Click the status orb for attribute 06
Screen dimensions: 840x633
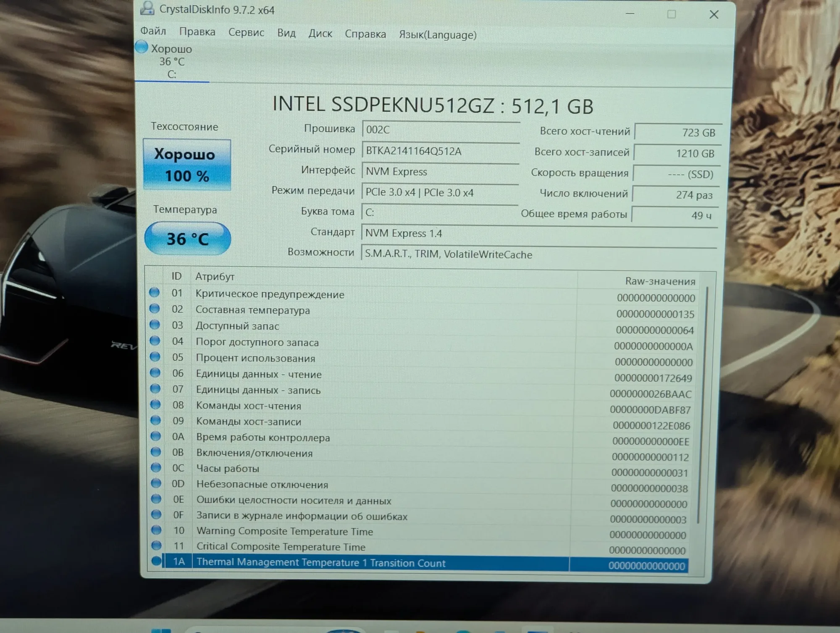tap(155, 372)
